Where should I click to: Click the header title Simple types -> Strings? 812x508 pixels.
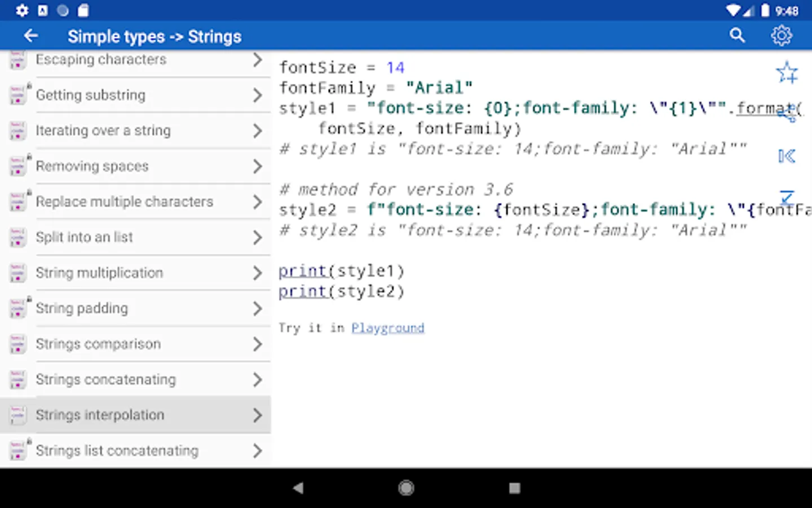[155, 37]
